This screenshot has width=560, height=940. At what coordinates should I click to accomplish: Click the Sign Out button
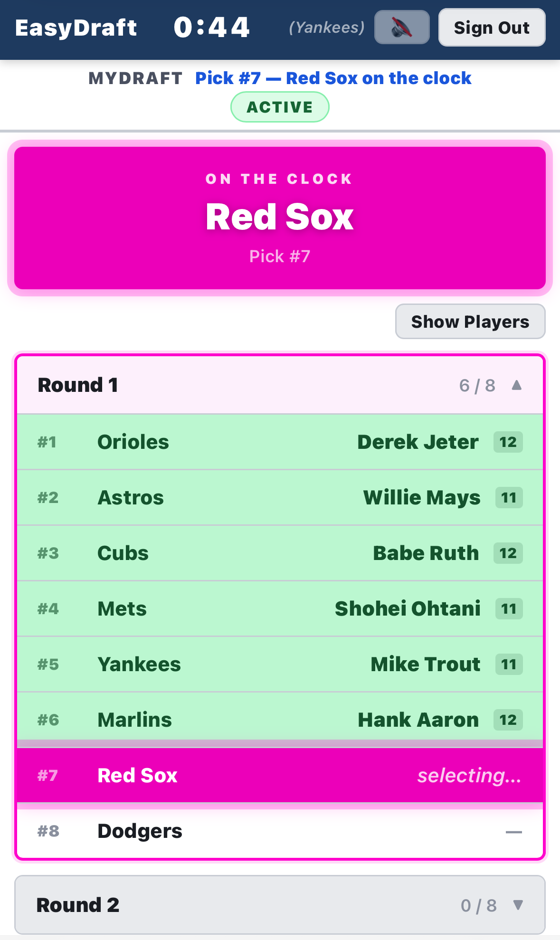point(491,28)
